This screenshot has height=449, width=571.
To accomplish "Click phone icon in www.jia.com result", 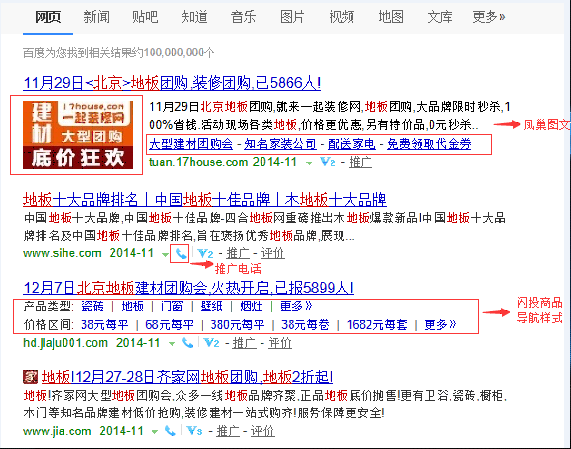I will pyautogui.click(x=170, y=431).
